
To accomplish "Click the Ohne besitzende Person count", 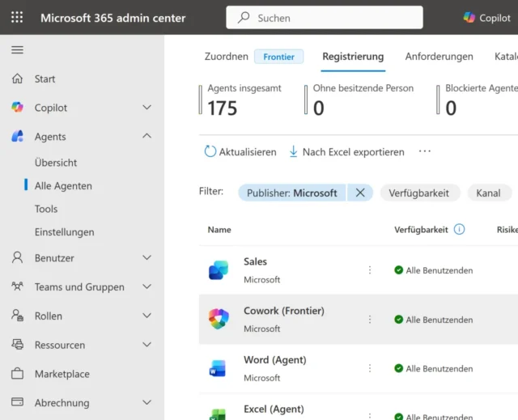I will pos(318,108).
